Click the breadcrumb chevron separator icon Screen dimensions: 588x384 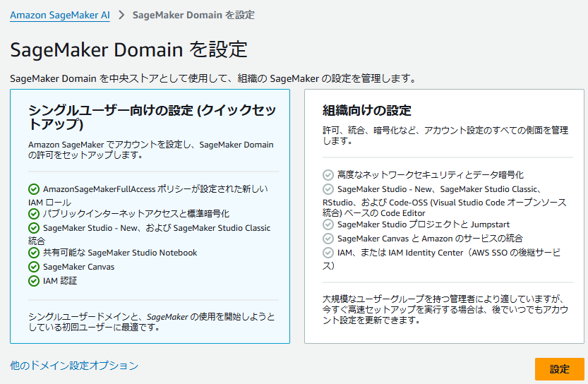click(121, 15)
